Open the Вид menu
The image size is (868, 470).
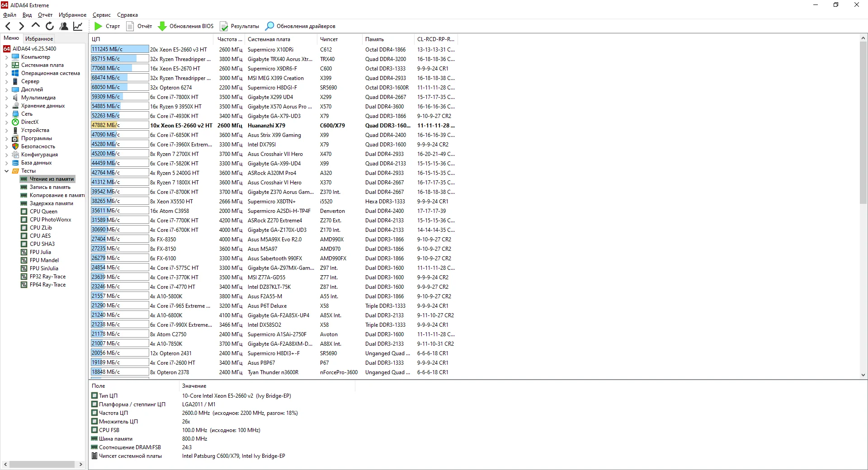click(27, 15)
